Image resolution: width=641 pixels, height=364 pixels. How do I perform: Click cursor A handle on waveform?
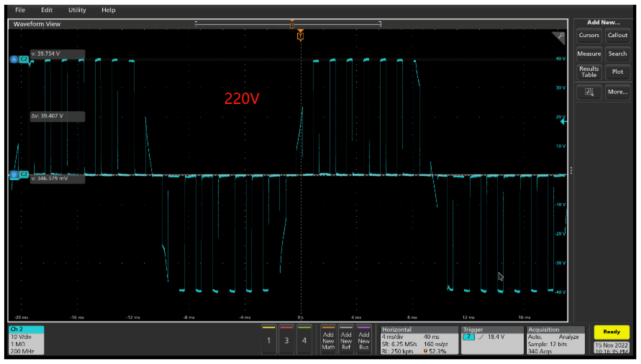14,59
